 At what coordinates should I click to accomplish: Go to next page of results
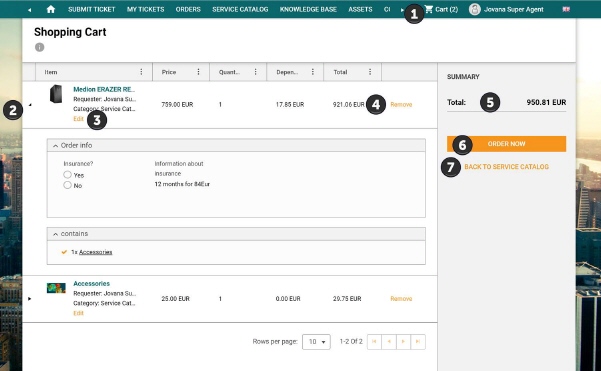point(403,341)
